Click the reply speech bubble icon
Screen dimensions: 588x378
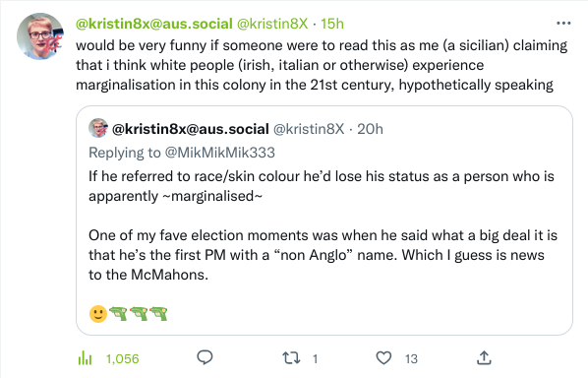[x=205, y=357]
